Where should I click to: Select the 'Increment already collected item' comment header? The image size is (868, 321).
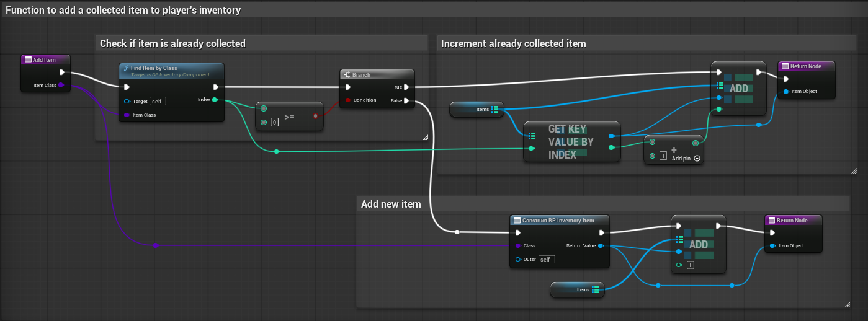pos(512,43)
